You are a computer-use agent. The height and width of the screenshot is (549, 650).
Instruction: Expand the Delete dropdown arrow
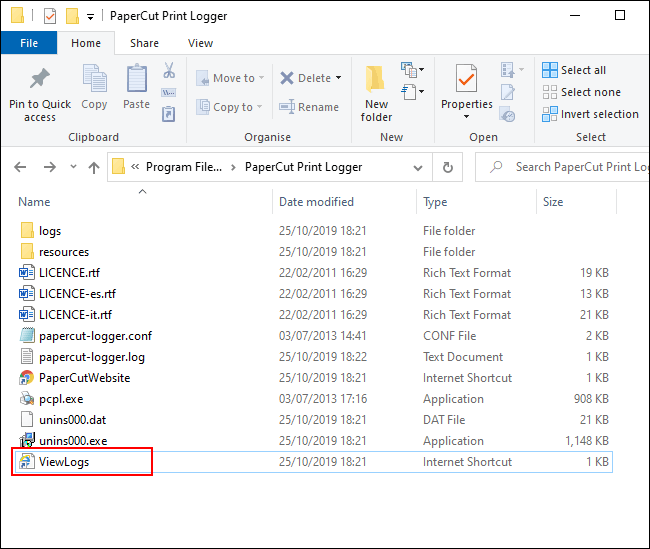(338, 78)
